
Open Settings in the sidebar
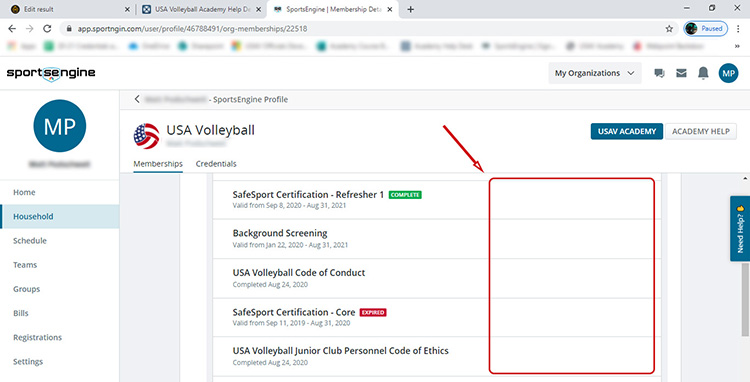point(60,361)
